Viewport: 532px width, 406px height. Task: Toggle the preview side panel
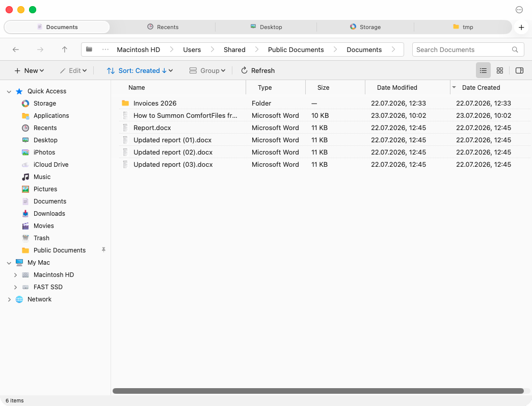[519, 70]
